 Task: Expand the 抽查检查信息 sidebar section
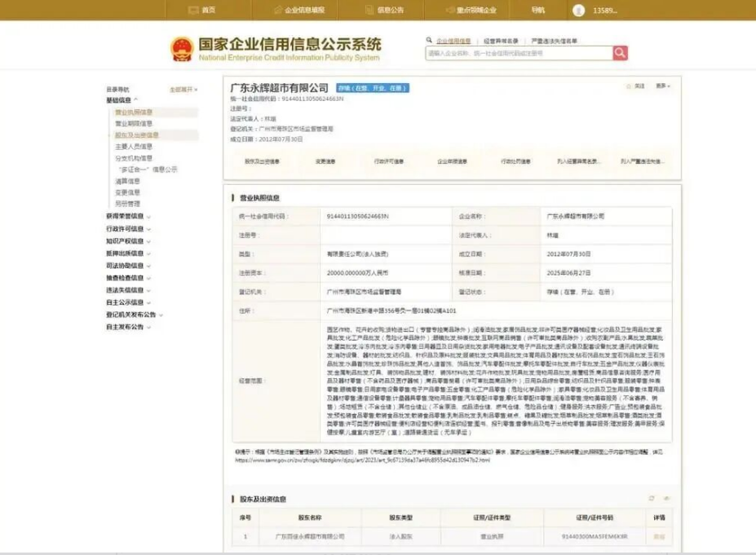point(129,278)
